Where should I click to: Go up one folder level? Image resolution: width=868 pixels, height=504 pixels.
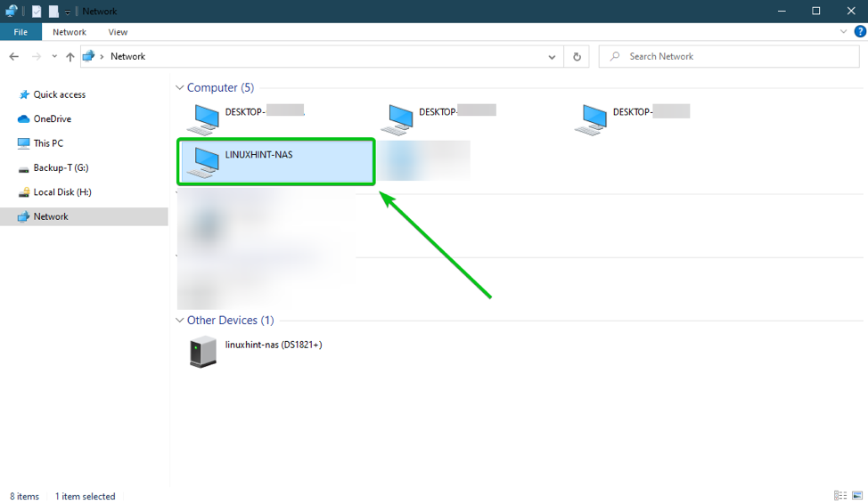click(x=70, y=56)
